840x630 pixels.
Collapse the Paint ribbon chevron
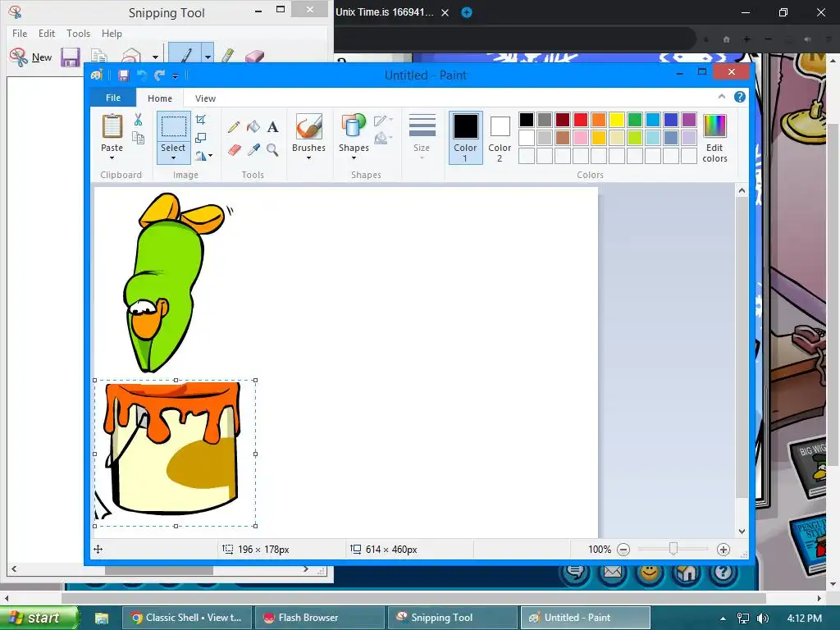[x=722, y=97]
